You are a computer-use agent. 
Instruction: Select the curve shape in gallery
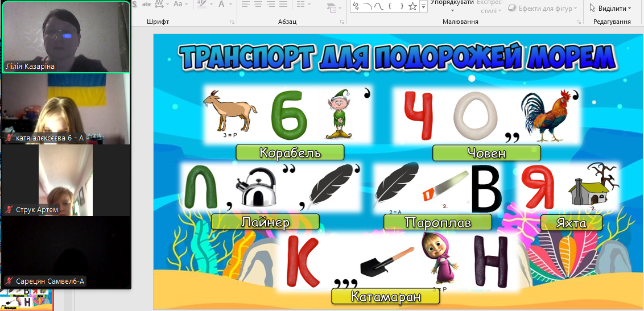pos(378,6)
